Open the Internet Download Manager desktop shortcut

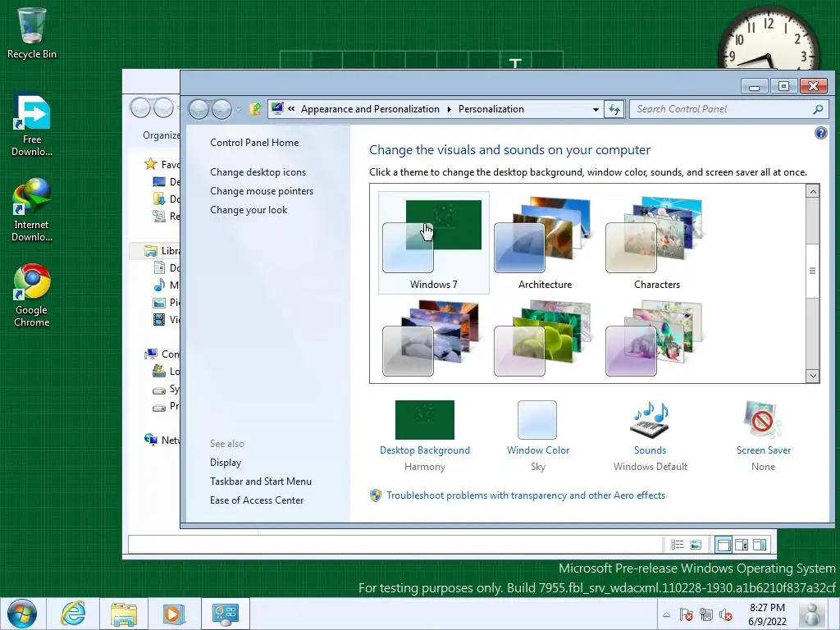point(32,210)
